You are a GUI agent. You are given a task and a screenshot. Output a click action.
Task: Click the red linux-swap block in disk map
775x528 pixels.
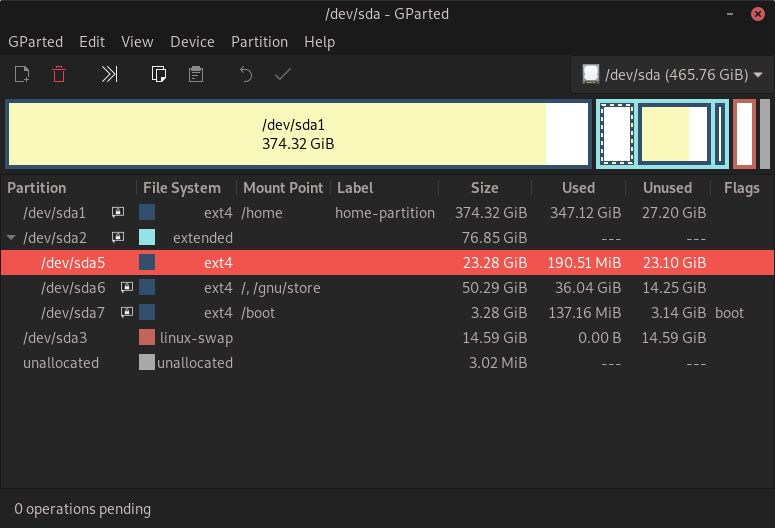[743, 134]
